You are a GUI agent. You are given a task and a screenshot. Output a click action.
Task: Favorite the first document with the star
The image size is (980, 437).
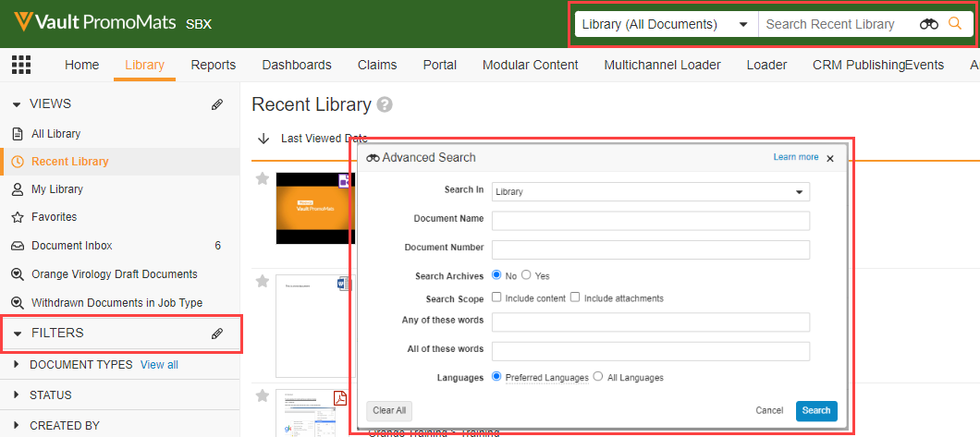coord(263,178)
